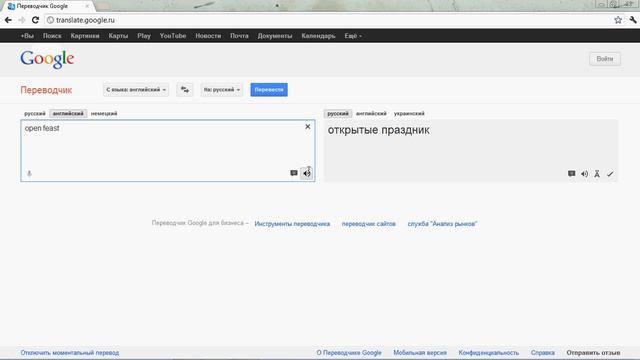The height and width of the screenshot is (360, 640).
Task: Click the Переводчик page title
Action: [46, 90]
